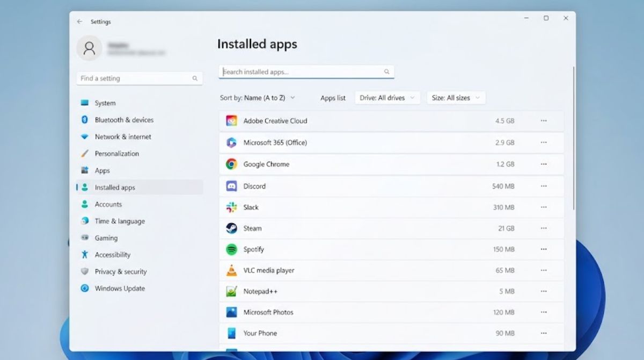Open more options for Spotify
The height and width of the screenshot is (360, 644).
pos(544,249)
